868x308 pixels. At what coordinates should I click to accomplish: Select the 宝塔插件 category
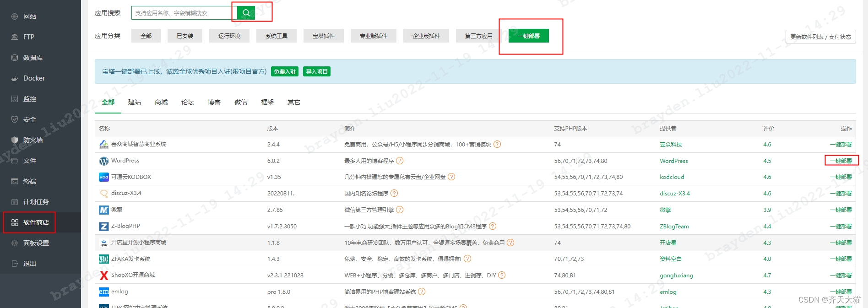click(x=324, y=36)
